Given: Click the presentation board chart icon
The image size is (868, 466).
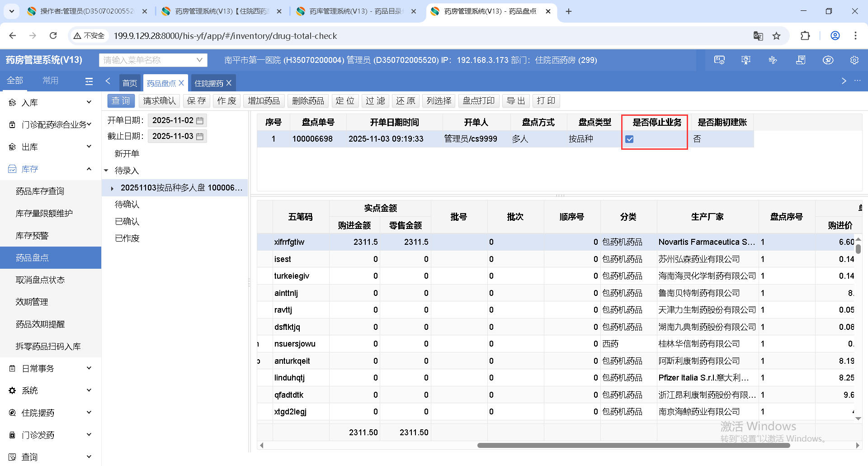Looking at the screenshot, I should coord(746,60).
